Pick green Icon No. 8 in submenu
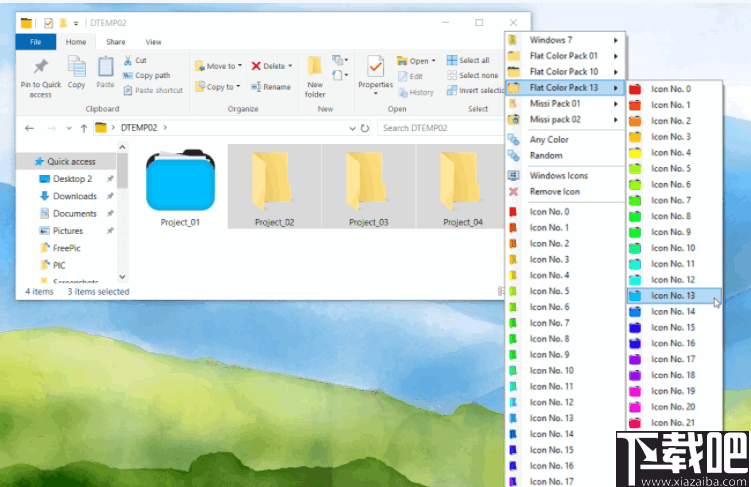Viewport: 751px width, 487px height. click(x=674, y=216)
